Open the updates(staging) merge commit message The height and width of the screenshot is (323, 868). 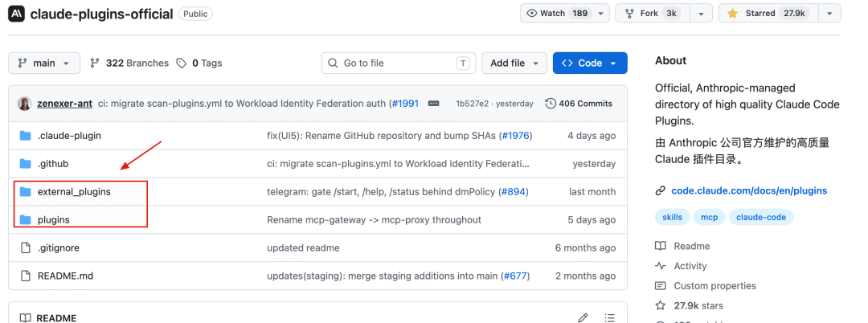[383, 276]
